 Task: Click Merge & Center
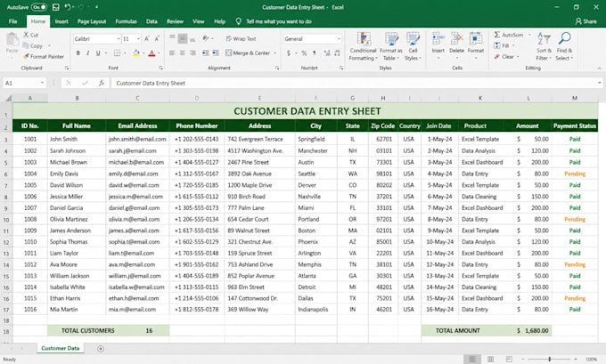coord(248,53)
